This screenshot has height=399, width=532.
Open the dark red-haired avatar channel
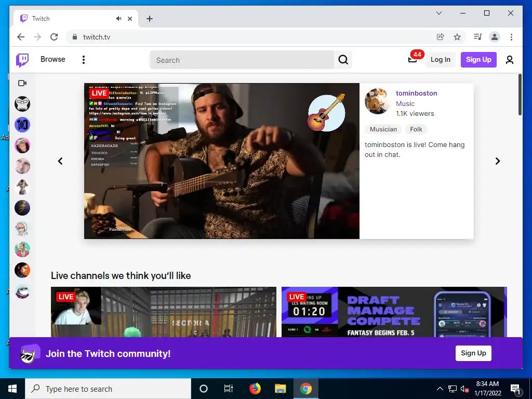(22, 270)
